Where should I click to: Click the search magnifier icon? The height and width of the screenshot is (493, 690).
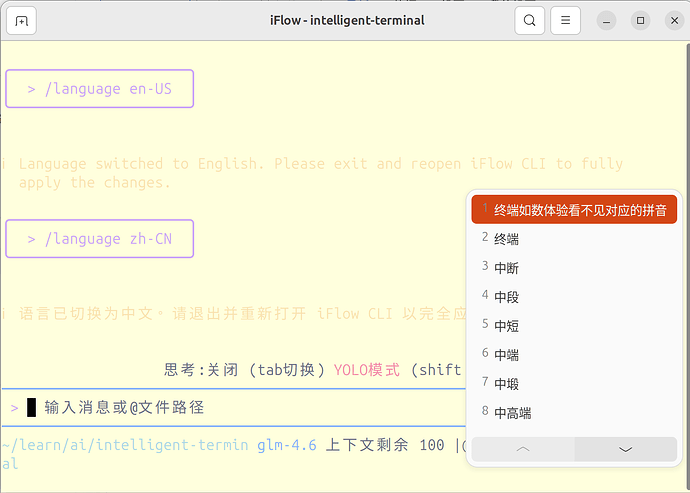pyautogui.click(x=530, y=20)
